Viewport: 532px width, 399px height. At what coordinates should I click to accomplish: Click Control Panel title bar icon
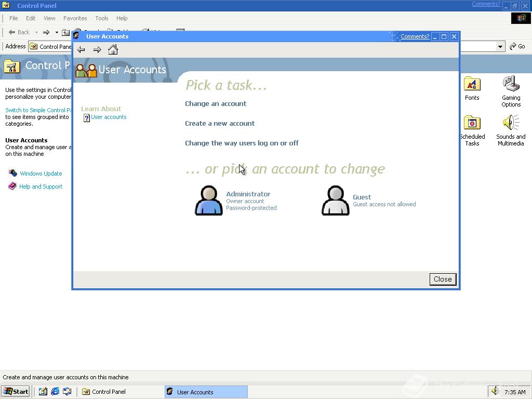[x=6, y=5]
